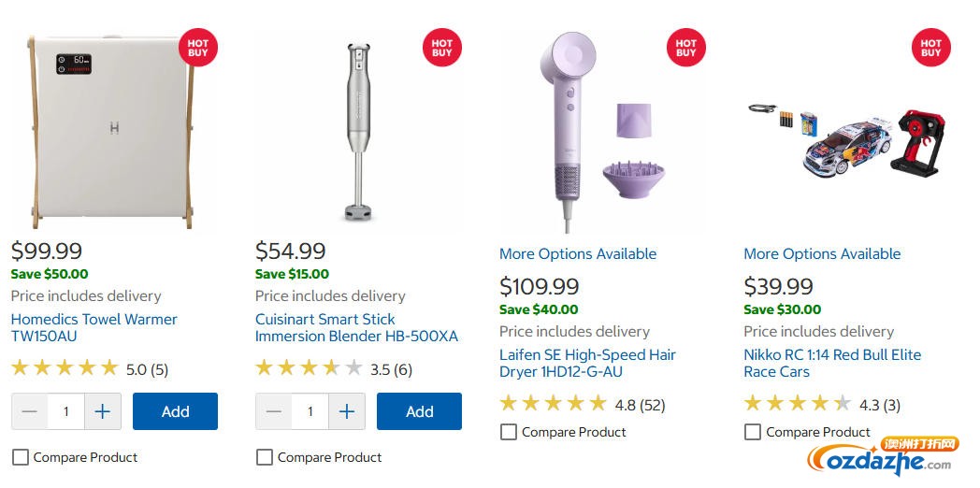Click Hot Buy badge on Nikko RC car
The height and width of the screenshot is (488, 980).
[x=930, y=48]
